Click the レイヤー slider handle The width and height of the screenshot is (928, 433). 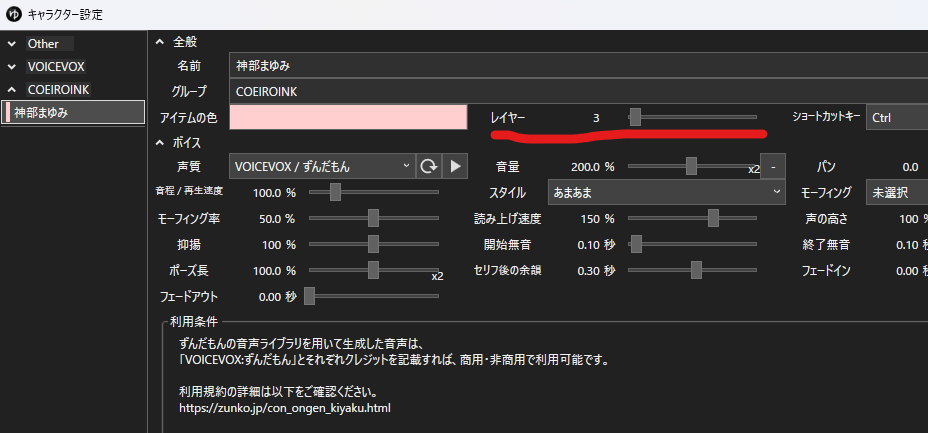[x=635, y=117]
